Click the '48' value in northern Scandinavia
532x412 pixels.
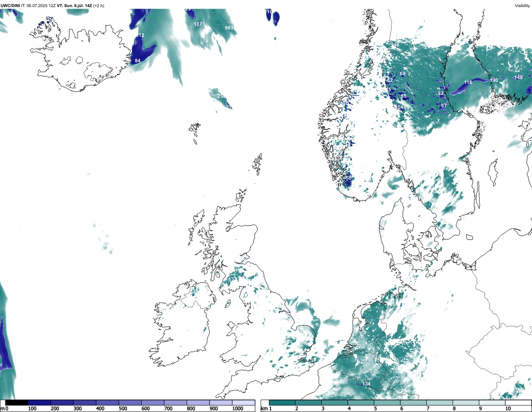[x=396, y=45]
